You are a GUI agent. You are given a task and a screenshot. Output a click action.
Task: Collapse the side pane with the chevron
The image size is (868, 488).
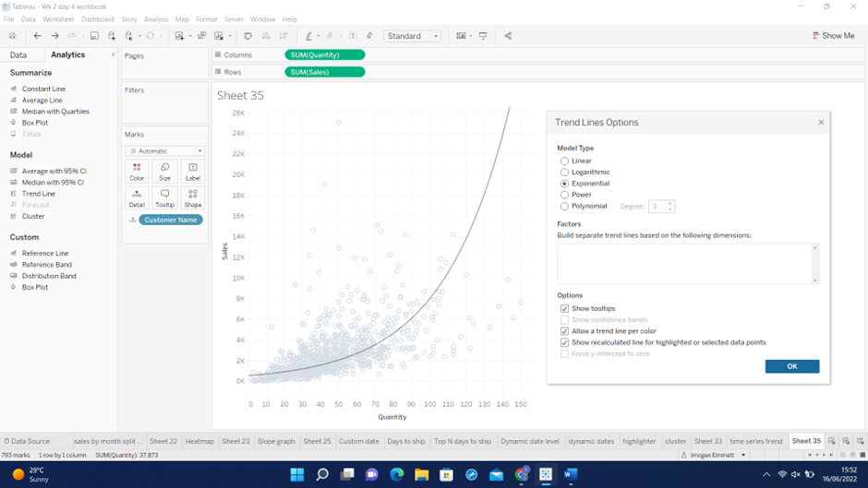(x=114, y=55)
